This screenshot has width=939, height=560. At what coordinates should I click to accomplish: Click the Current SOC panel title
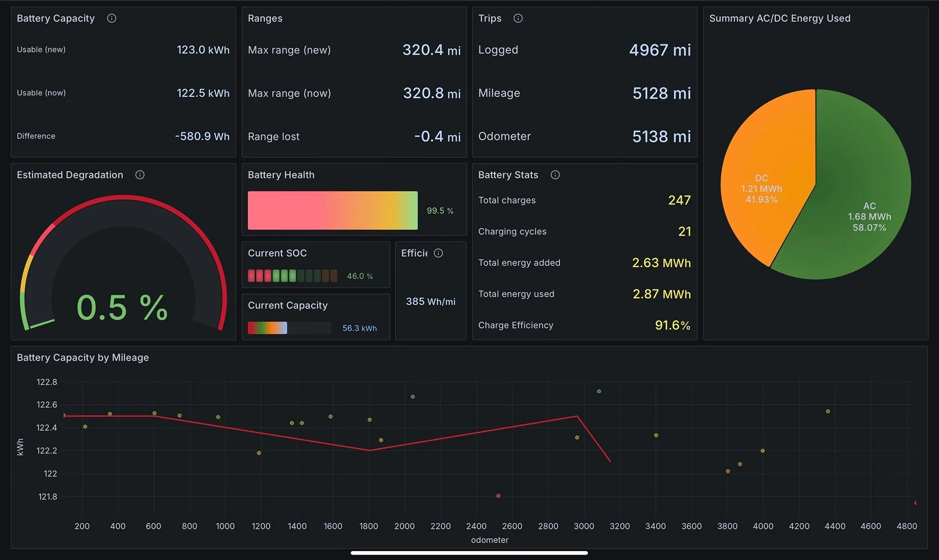[x=277, y=253]
